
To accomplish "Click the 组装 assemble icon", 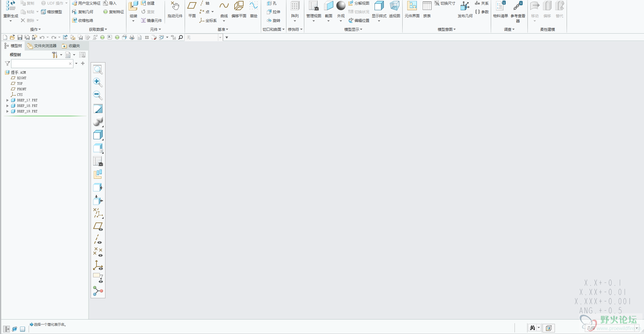I will click(x=133, y=6).
